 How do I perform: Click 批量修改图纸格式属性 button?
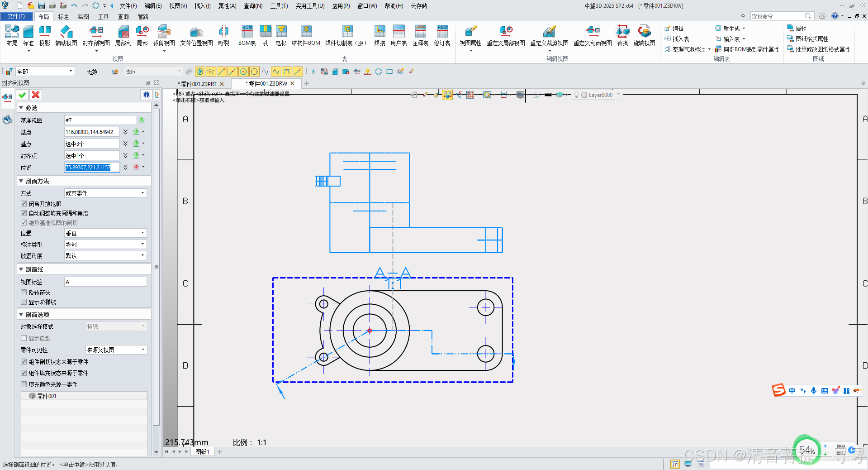click(x=819, y=49)
